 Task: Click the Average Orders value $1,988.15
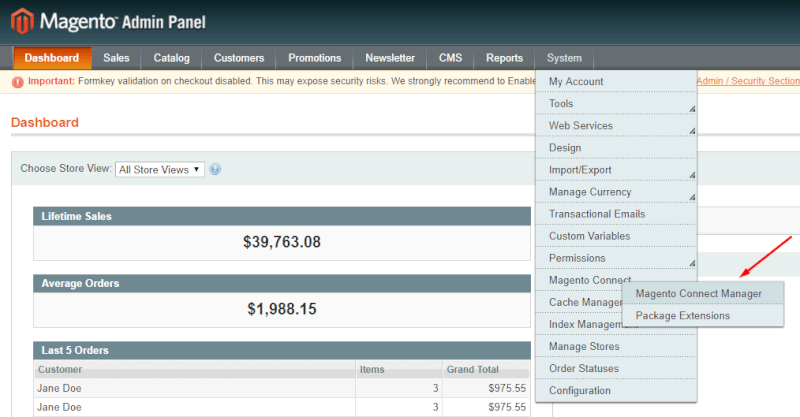(x=282, y=308)
